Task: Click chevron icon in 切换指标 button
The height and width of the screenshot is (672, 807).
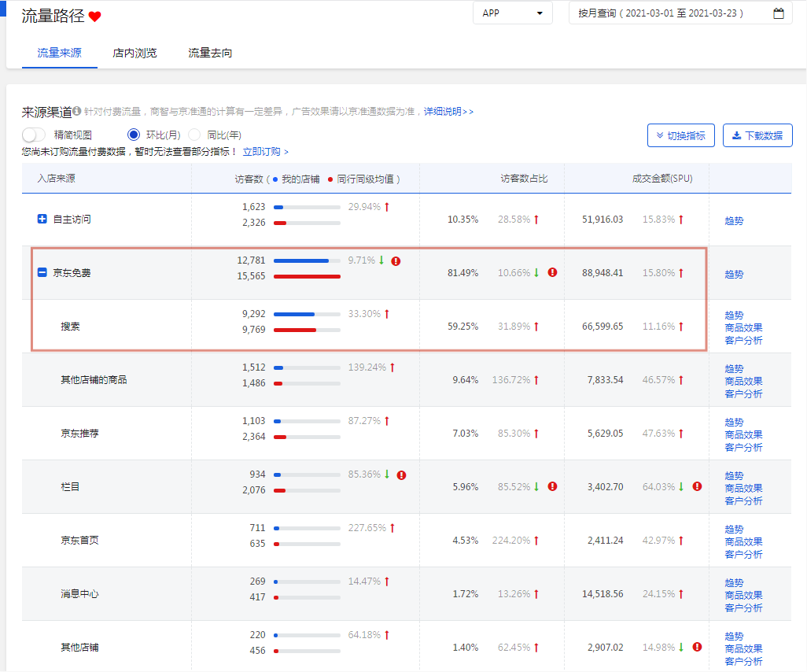Action: (660, 135)
